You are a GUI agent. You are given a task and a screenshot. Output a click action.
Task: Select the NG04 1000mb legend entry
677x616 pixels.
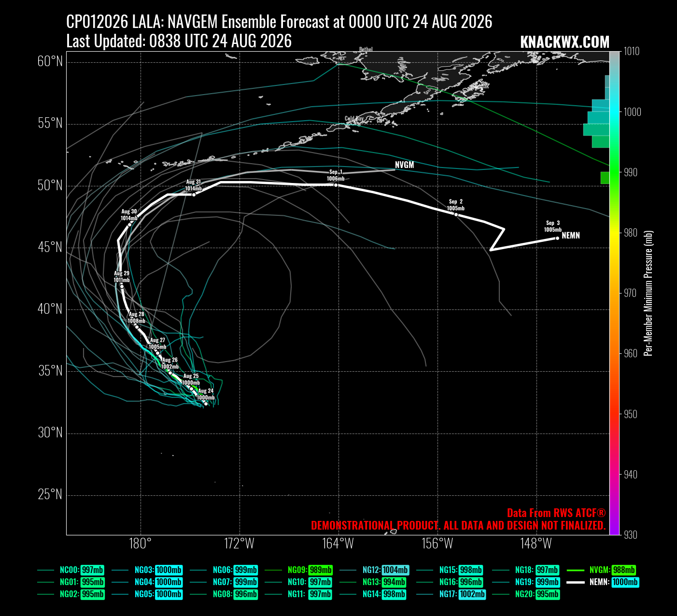(x=147, y=582)
